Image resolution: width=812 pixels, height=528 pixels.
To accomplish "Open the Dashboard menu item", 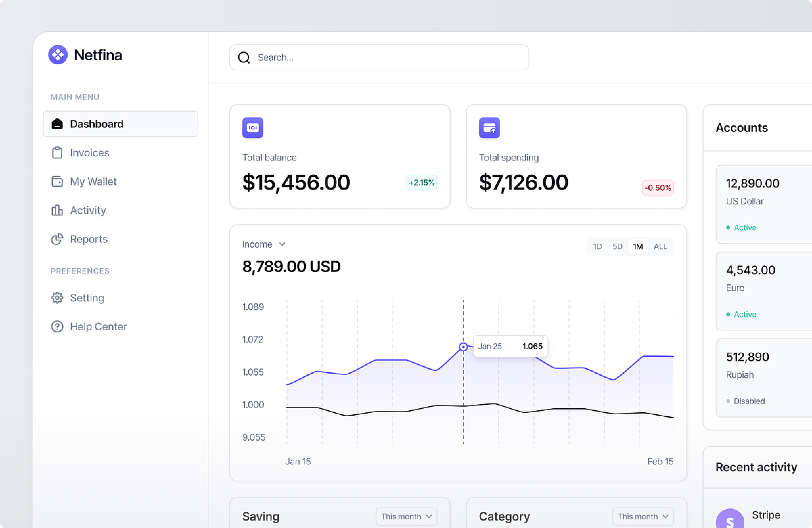I will click(x=120, y=124).
